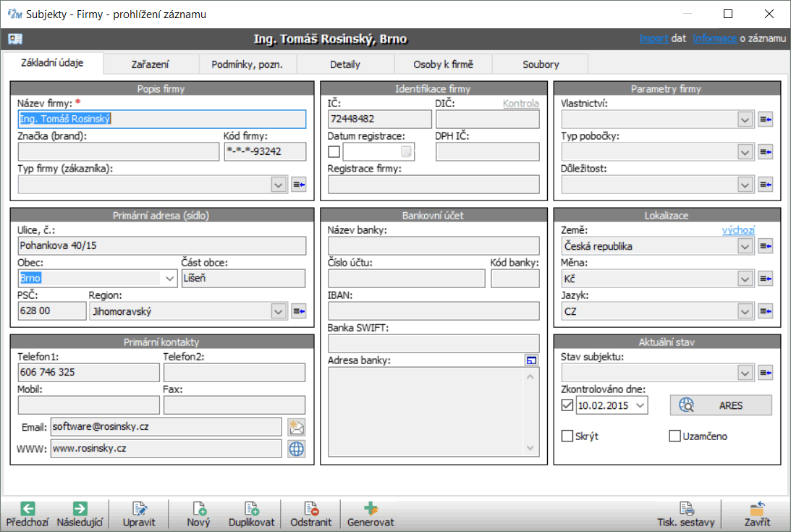Click the Ulice field Pohankova 40/15

click(x=162, y=246)
